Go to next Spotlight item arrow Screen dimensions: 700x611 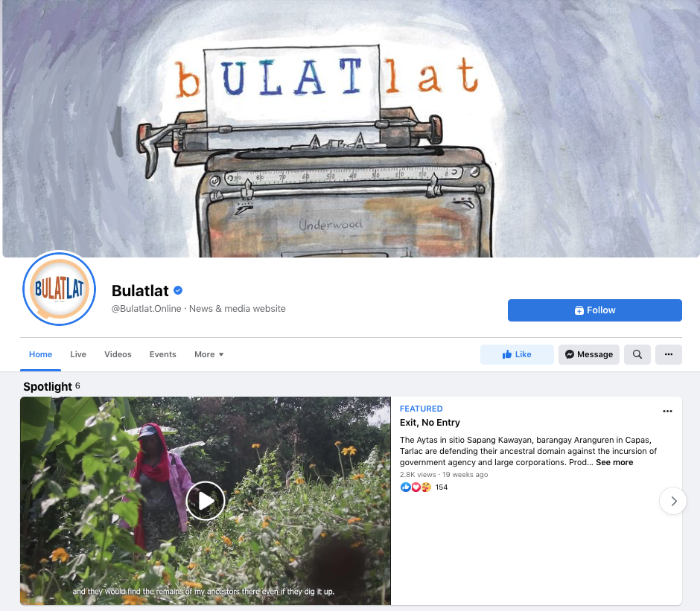coord(672,501)
